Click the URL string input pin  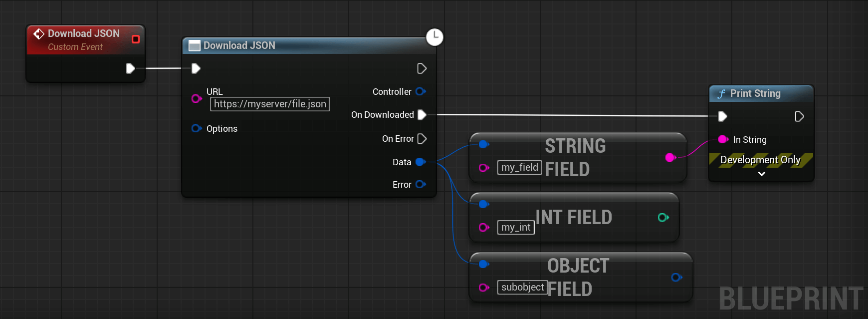click(197, 98)
